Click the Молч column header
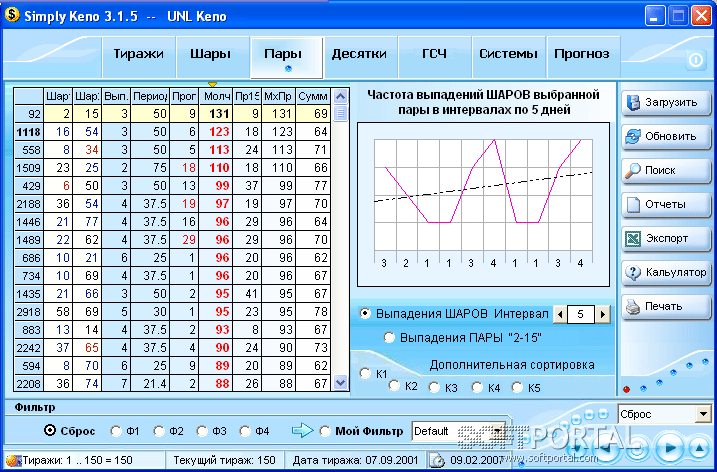717x472 pixels. [x=216, y=96]
